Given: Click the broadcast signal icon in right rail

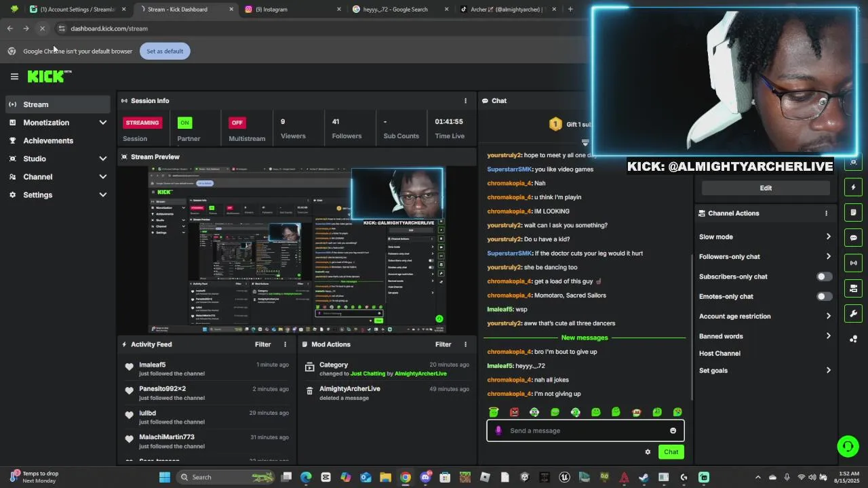Looking at the screenshot, I should click(x=854, y=263).
